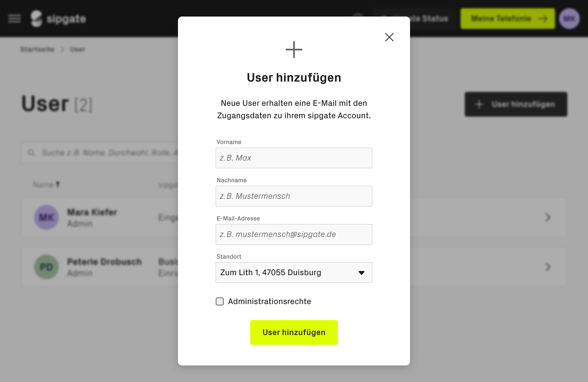Image resolution: width=588 pixels, height=382 pixels.
Task: Close the User hinzufügen dialog
Action: [389, 37]
